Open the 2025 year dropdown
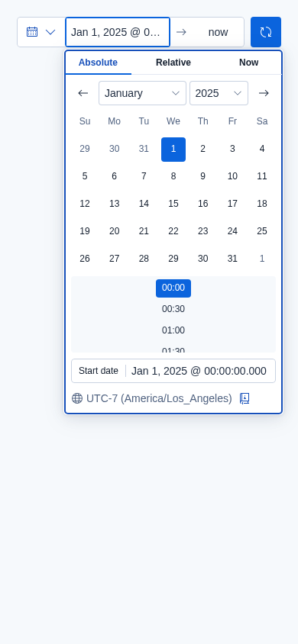 219,93
